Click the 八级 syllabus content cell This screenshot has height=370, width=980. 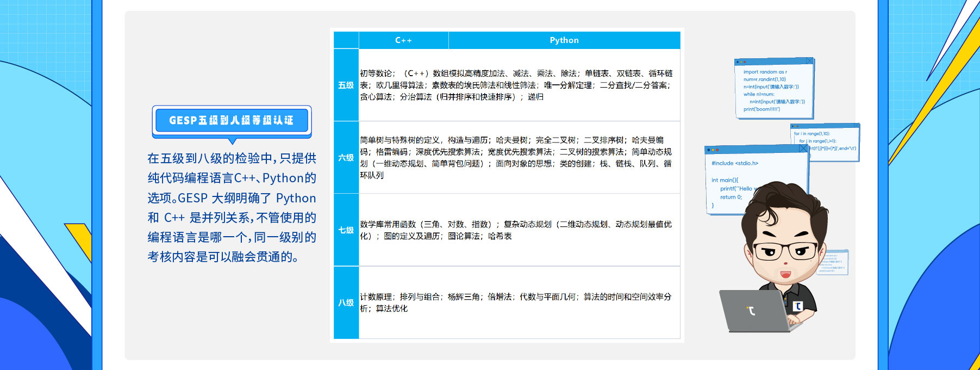pos(516,303)
